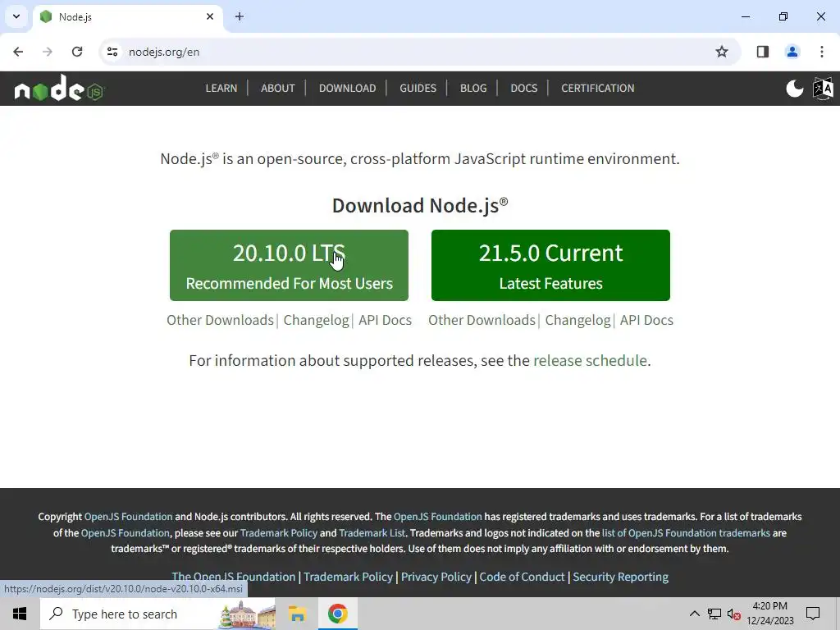Open the taskbar clock and date
Screen dimensions: 840x630
(x=769, y=614)
